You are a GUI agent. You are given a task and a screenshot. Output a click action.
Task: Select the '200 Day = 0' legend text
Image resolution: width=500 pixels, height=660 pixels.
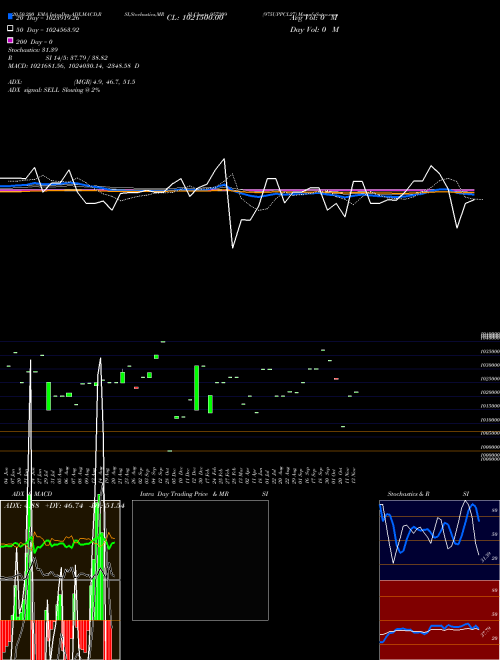(x=34, y=42)
